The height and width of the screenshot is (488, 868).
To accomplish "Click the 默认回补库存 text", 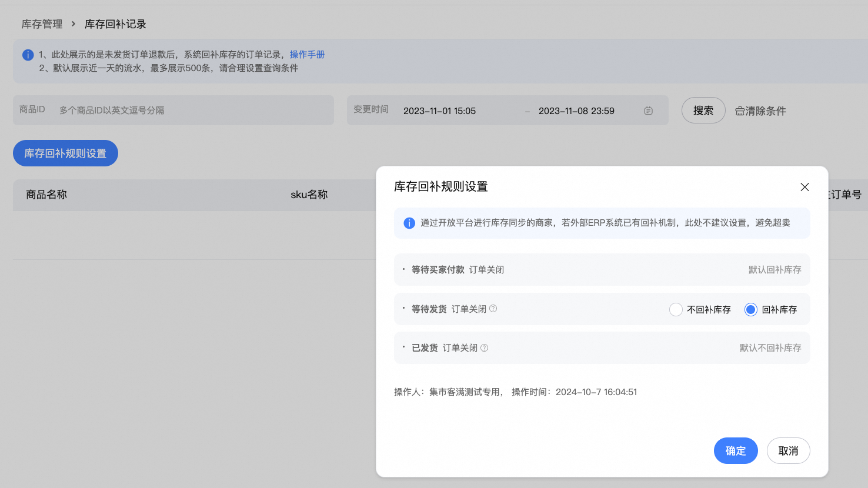I will click(775, 270).
